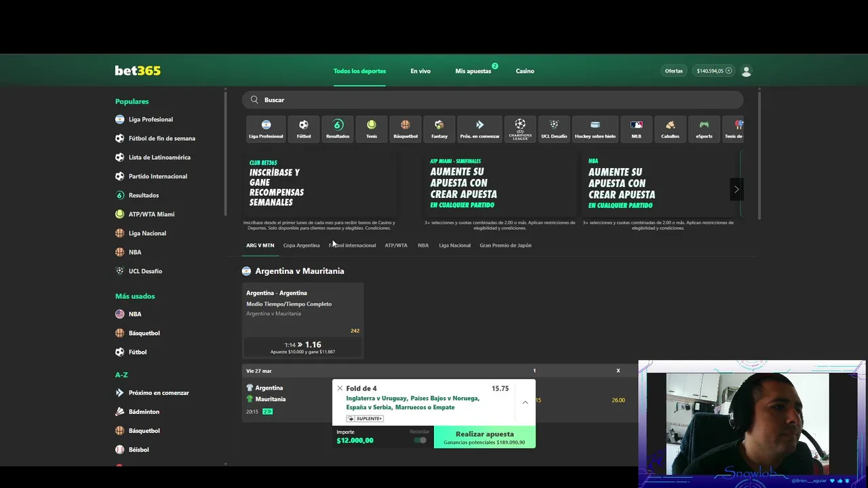Open the MLB icon
This screenshot has height=488, width=868.
pyautogui.click(x=636, y=129)
